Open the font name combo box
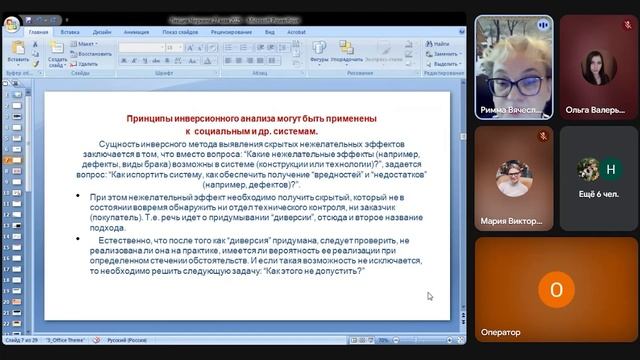Viewport: 640px width, 360px height. (142, 48)
